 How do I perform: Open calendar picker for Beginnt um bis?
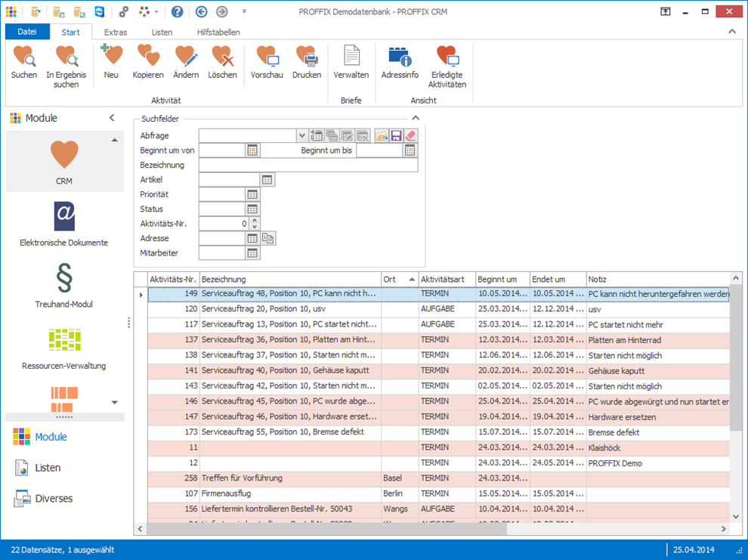tap(410, 150)
